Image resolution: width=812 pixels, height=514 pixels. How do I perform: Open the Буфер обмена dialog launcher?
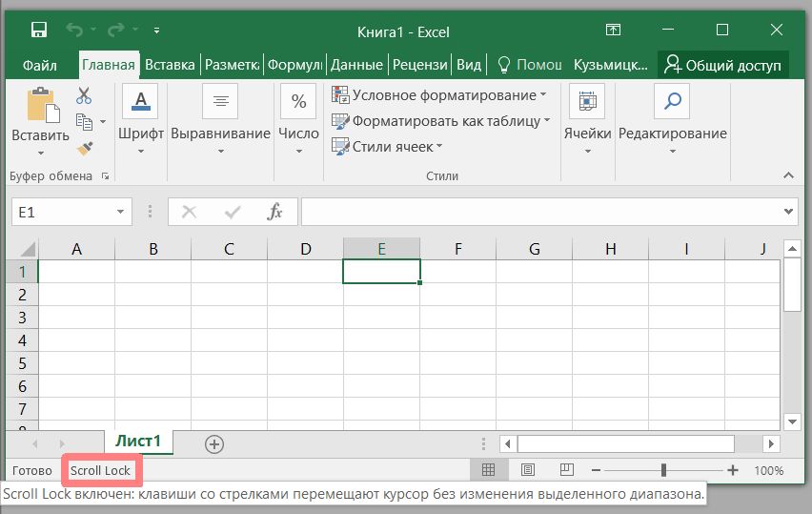(106, 176)
